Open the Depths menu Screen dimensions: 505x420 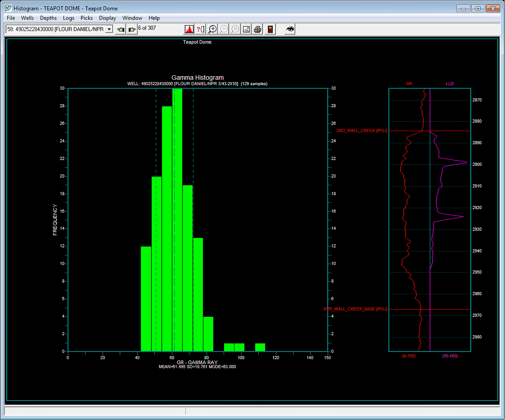tap(48, 18)
